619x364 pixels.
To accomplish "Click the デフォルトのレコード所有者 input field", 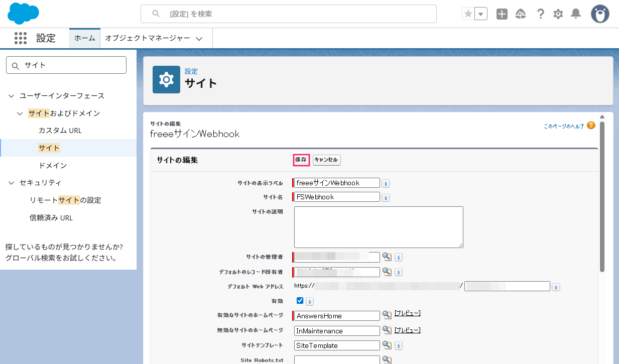I will pyautogui.click(x=337, y=272).
